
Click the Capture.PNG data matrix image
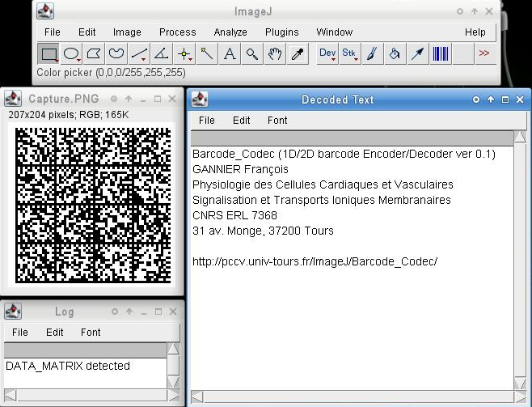92,203
